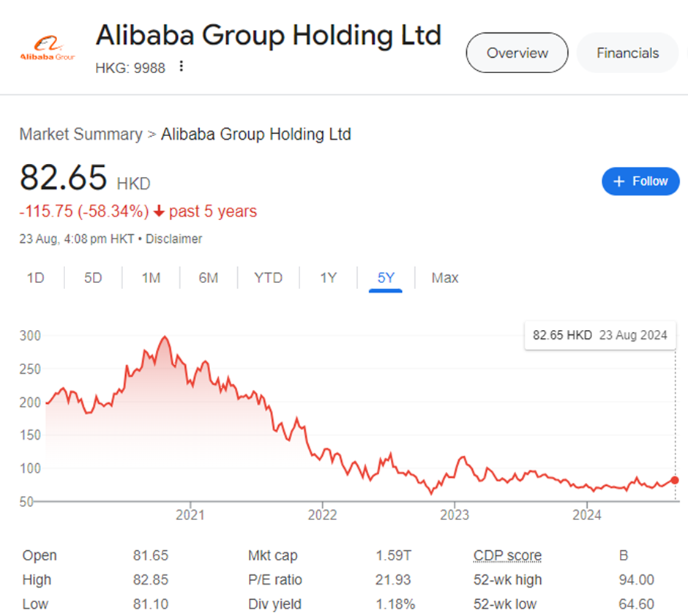This screenshot has width=688, height=616.
Task: Click the plus Follow button
Action: [x=640, y=181]
